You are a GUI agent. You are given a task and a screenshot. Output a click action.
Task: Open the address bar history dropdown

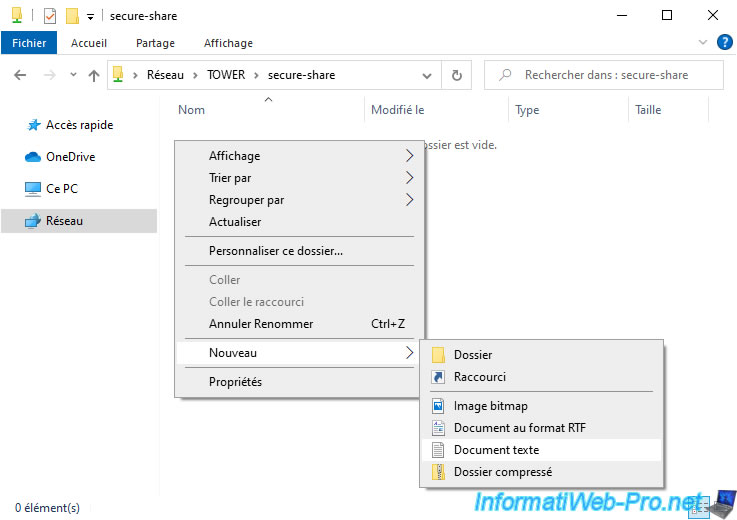coord(429,75)
